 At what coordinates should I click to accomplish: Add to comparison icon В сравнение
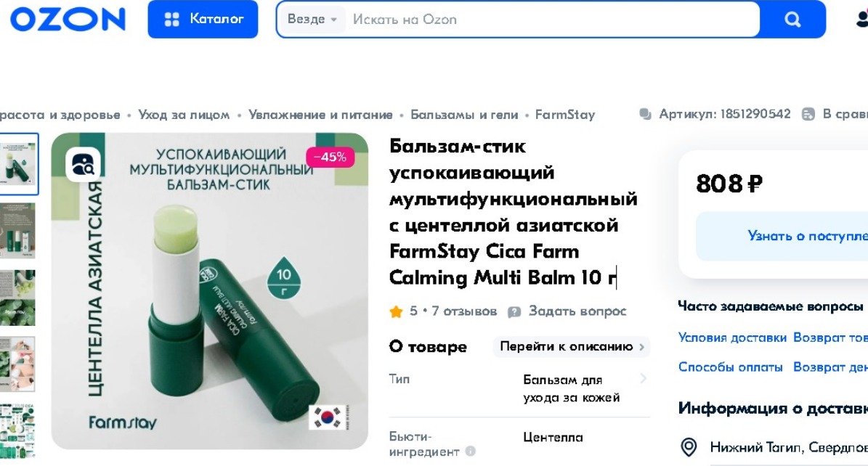[x=808, y=115]
